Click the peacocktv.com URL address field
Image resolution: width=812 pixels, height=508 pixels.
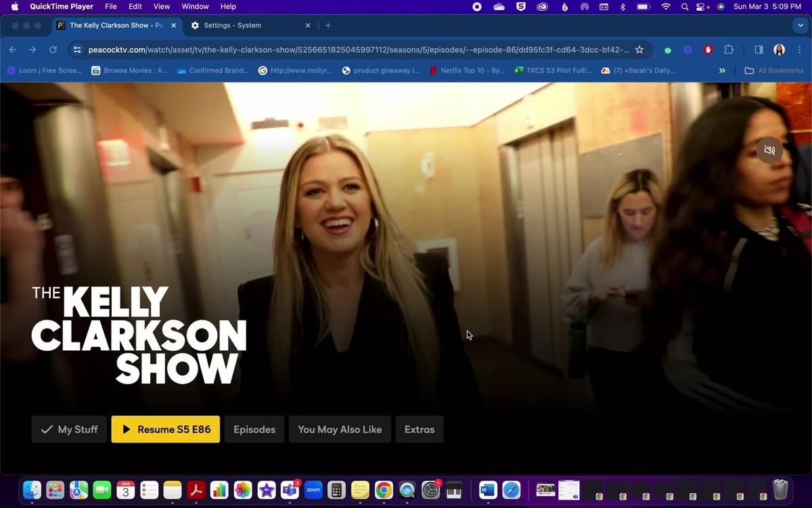(359, 49)
